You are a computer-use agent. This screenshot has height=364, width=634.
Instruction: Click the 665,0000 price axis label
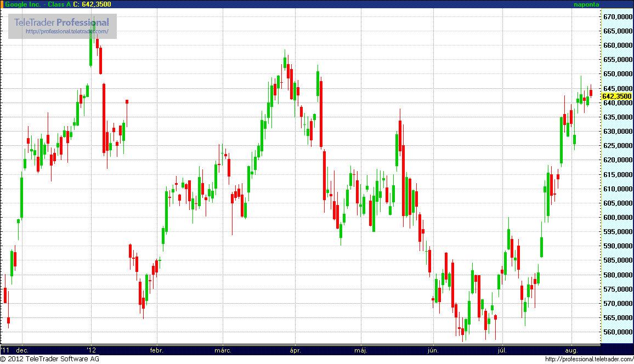pyautogui.click(x=618, y=31)
